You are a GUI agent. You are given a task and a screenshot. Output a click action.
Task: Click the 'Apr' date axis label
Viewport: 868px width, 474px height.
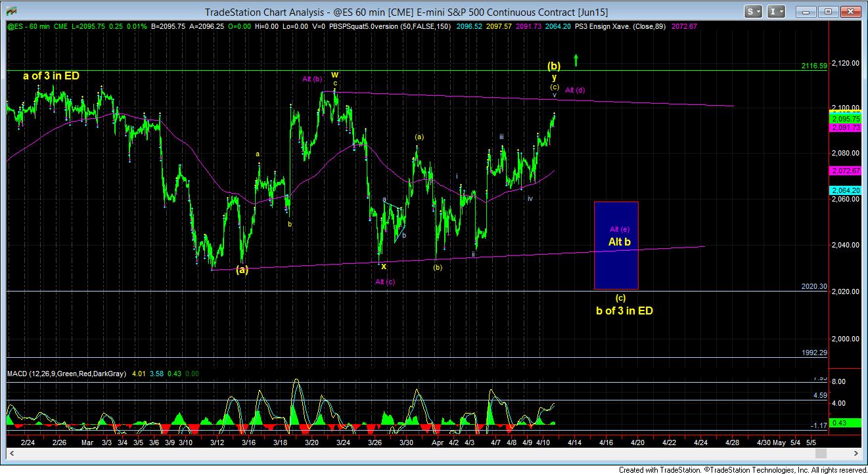439,443
